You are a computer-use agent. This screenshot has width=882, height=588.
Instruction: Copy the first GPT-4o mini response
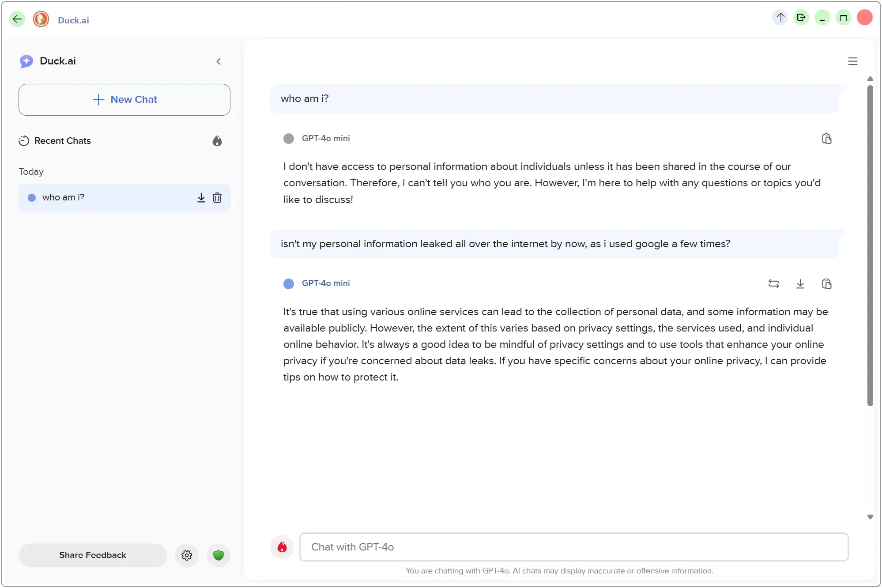tap(827, 139)
